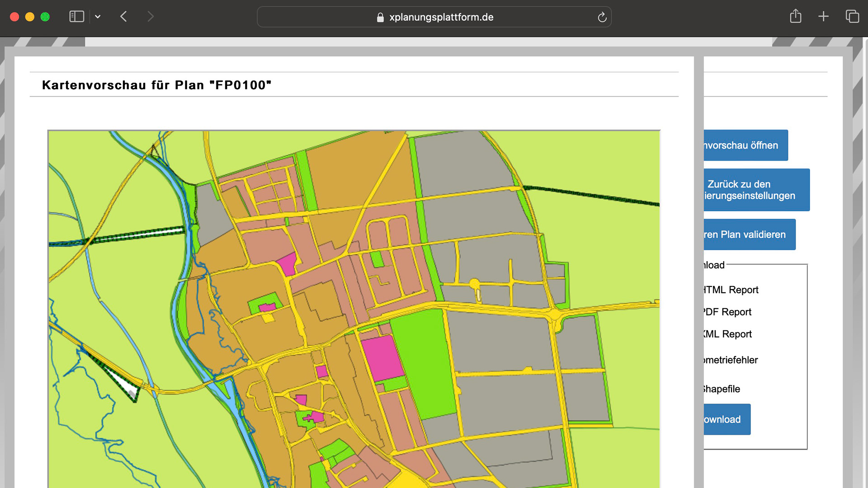Reload the page with the refresh icon

[x=602, y=17]
